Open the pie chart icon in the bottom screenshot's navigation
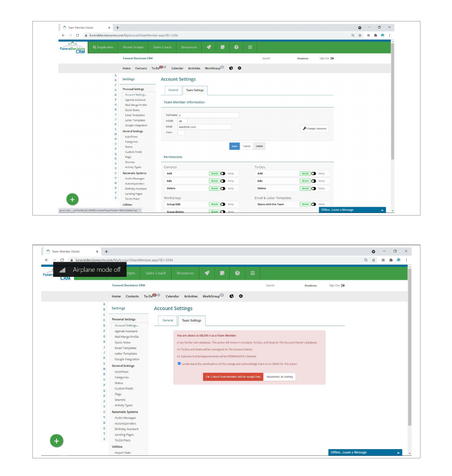 (x=232, y=296)
